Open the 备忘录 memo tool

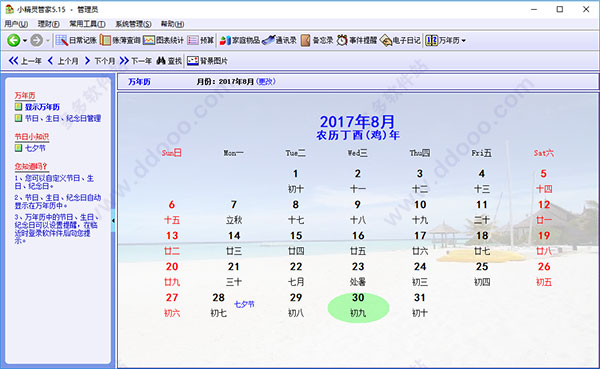(317, 40)
